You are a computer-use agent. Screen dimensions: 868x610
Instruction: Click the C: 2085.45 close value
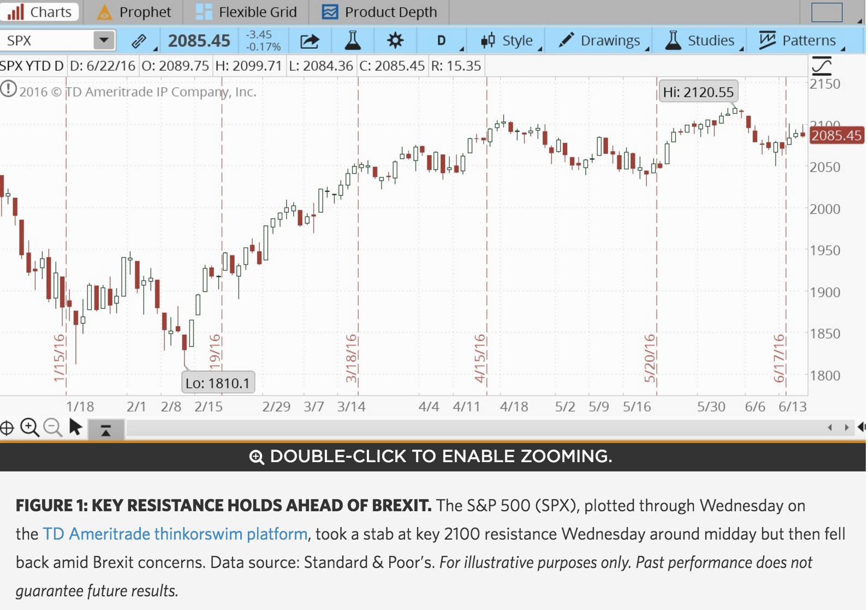392,66
